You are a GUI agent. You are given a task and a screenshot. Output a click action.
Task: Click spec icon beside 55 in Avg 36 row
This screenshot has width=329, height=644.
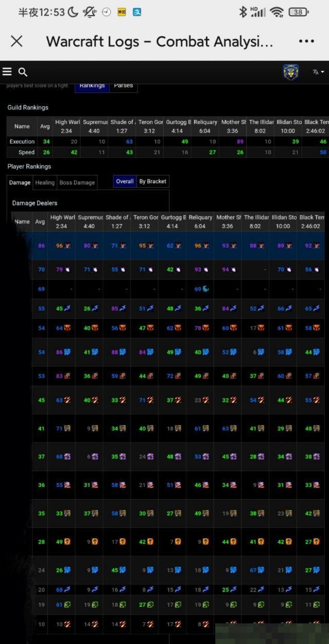coord(67,485)
